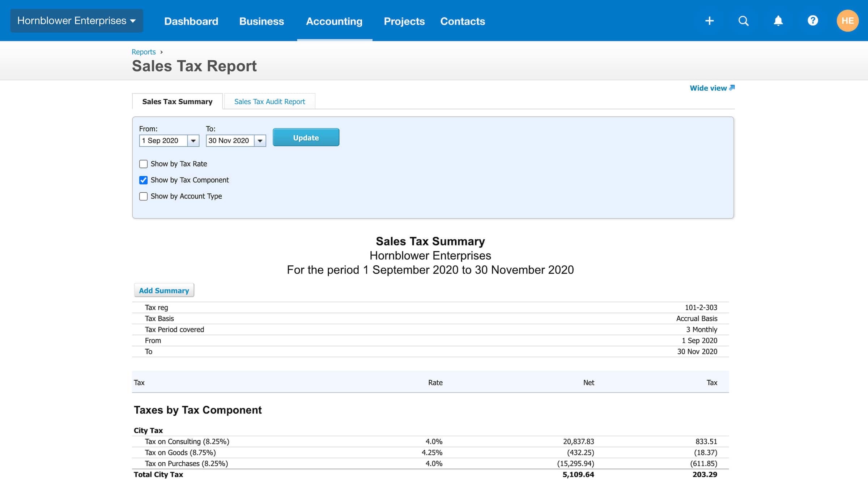Enable Show by Account Type
The image size is (868, 488).
point(143,196)
